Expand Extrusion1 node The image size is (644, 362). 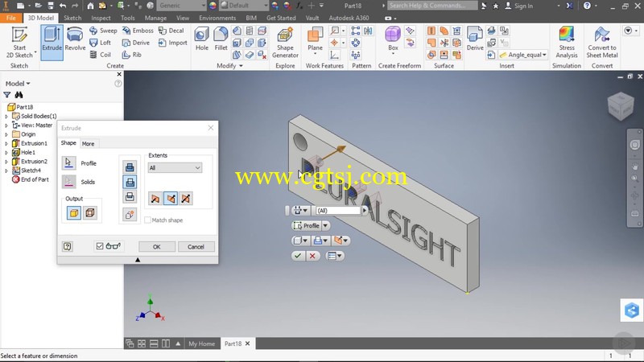(x=6, y=143)
